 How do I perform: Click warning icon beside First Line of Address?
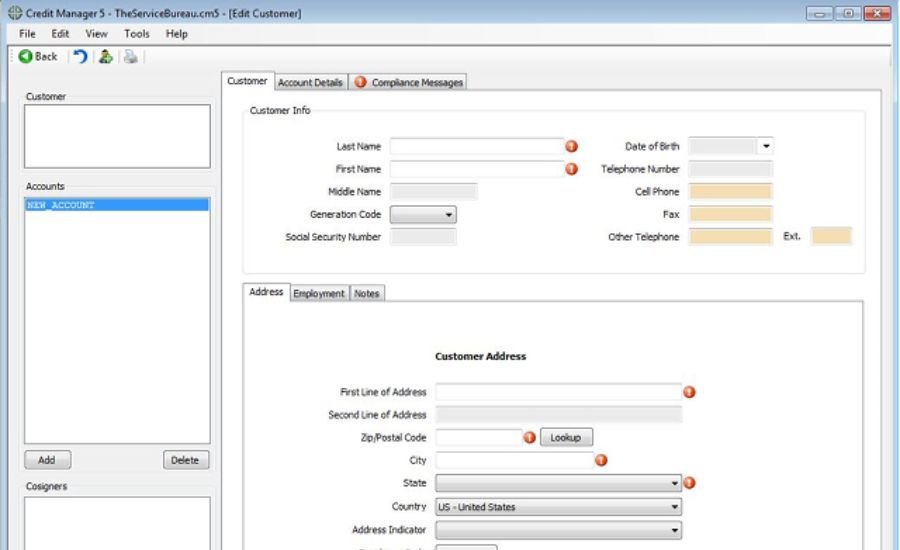689,392
